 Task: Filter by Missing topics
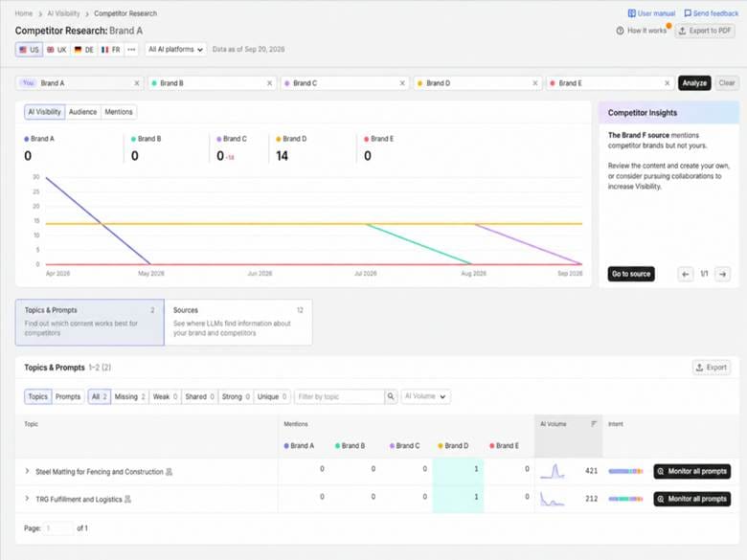[x=129, y=396]
